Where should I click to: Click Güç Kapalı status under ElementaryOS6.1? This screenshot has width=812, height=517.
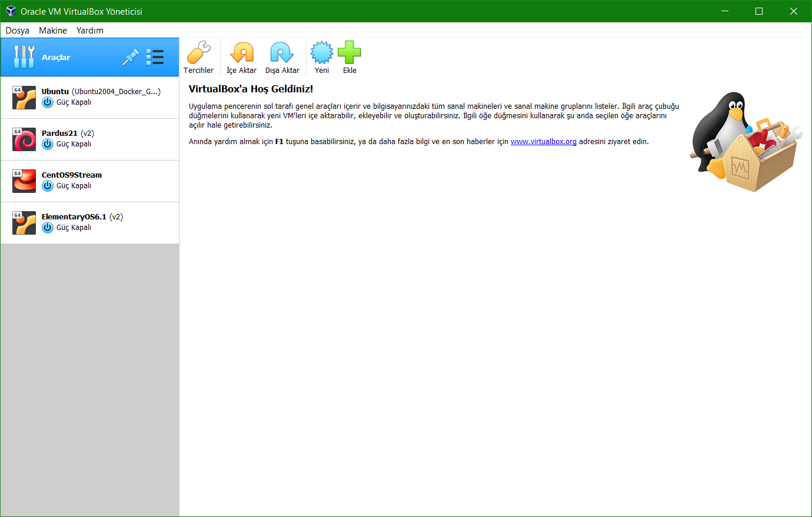pyautogui.click(x=74, y=228)
